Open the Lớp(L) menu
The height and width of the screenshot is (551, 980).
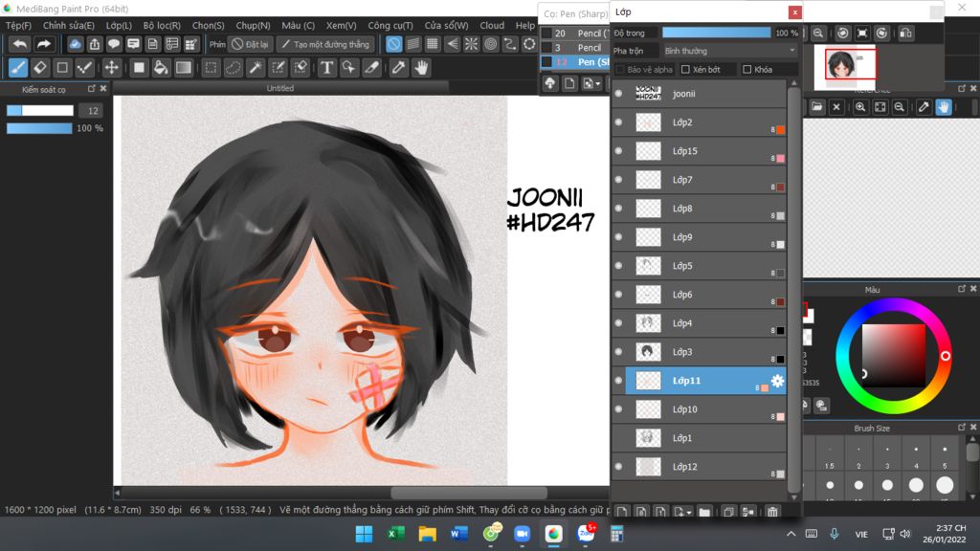[119, 26]
